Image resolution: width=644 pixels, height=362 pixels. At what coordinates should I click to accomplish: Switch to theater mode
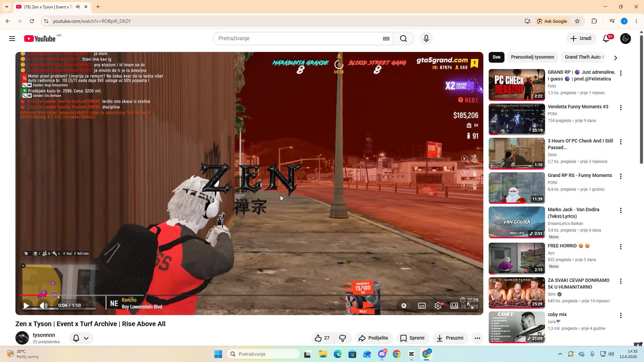click(454, 305)
